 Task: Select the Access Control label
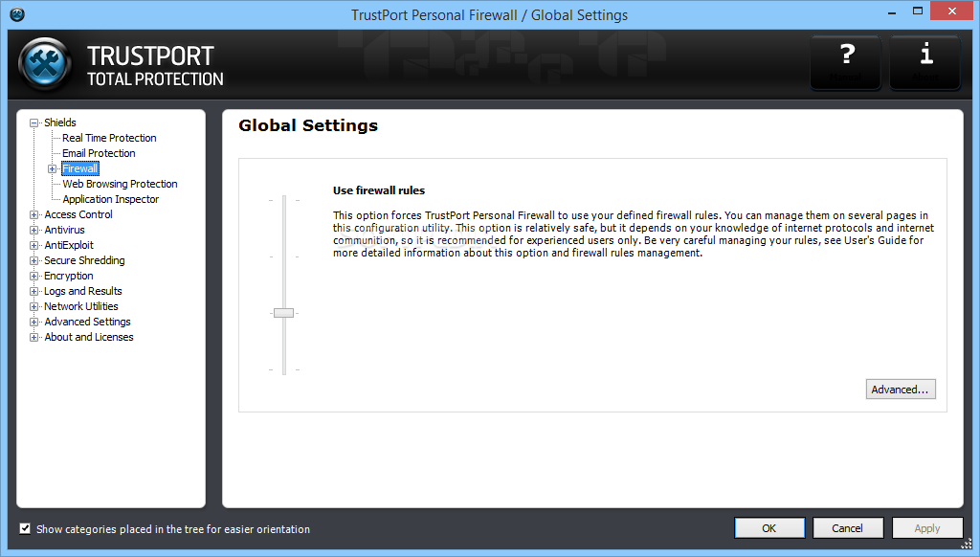pos(78,214)
